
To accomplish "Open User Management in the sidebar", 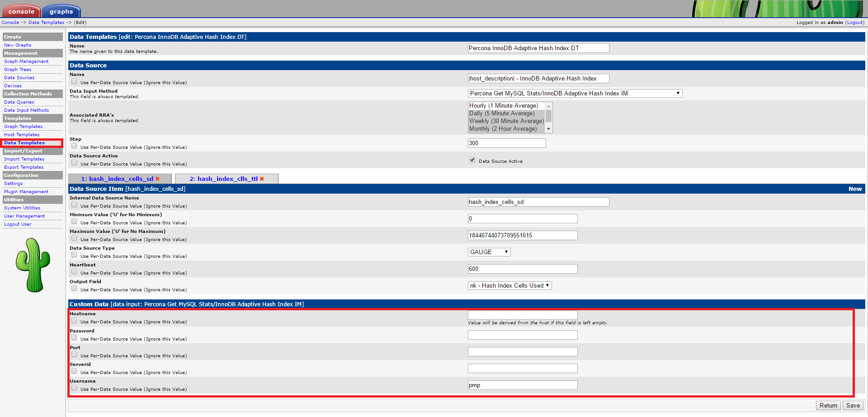I will click(24, 216).
